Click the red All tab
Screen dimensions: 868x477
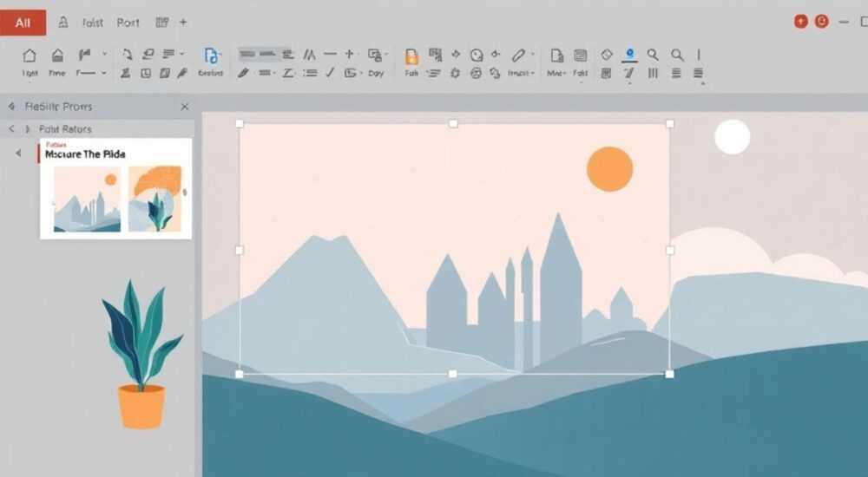click(x=23, y=23)
